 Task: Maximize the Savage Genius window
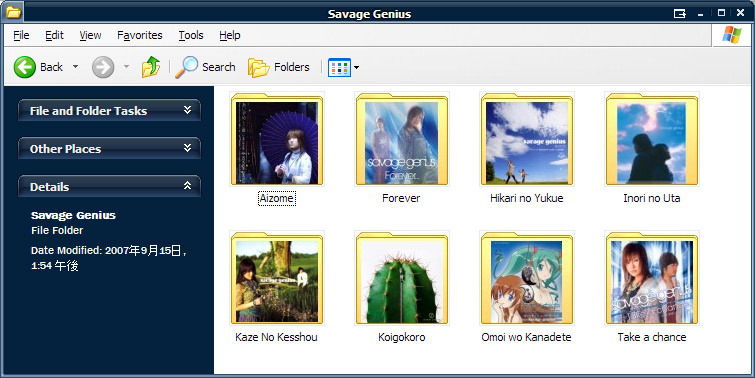click(x=721, y=13)
